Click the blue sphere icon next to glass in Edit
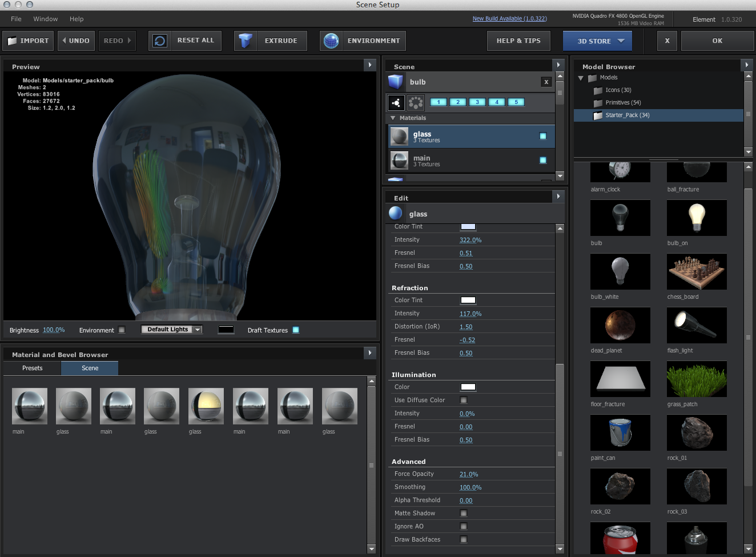Screen dimensions: 756x557 pos(395,213)
